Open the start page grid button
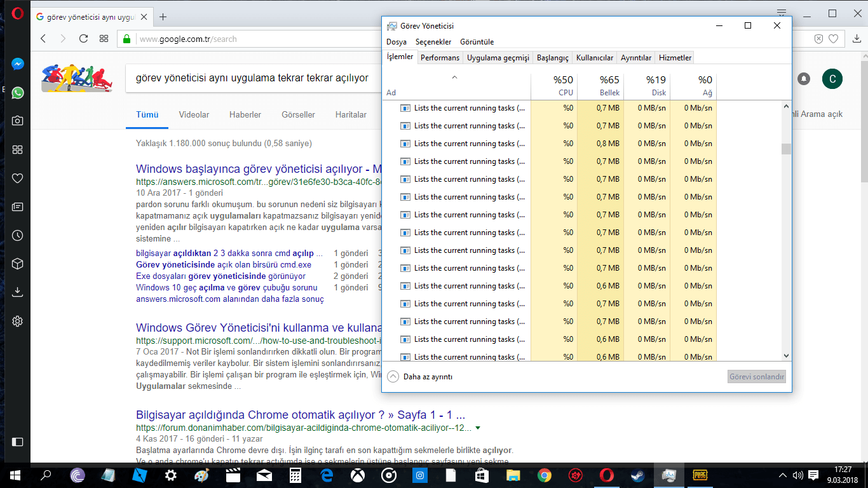This screenshot has width=868, height=488. 104,39
